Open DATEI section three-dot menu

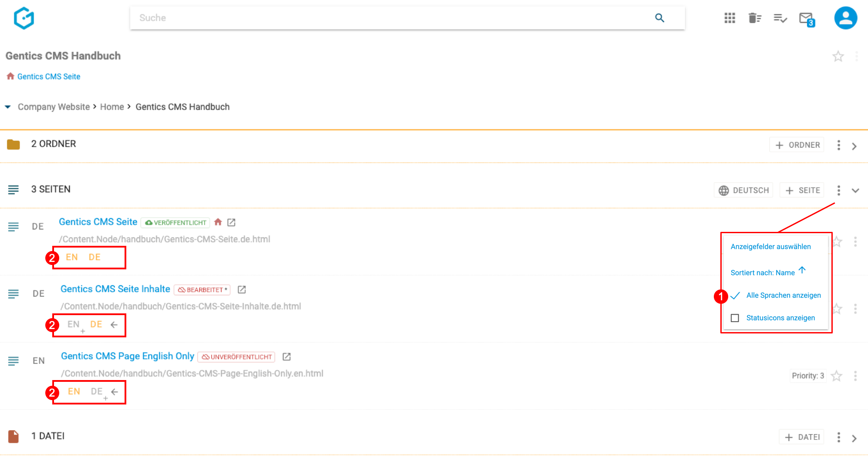(838, 437)
